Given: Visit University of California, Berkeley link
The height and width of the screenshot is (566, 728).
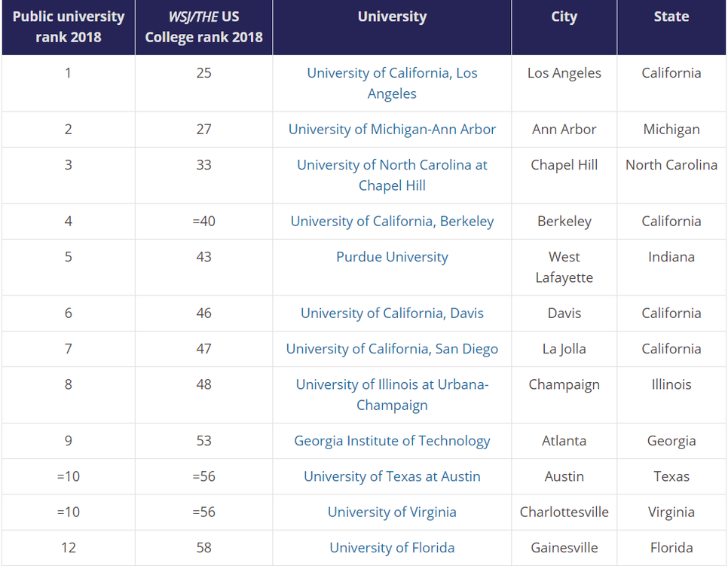Looking at the screenshot, I should pyautogui.click(x=392, y=222).
